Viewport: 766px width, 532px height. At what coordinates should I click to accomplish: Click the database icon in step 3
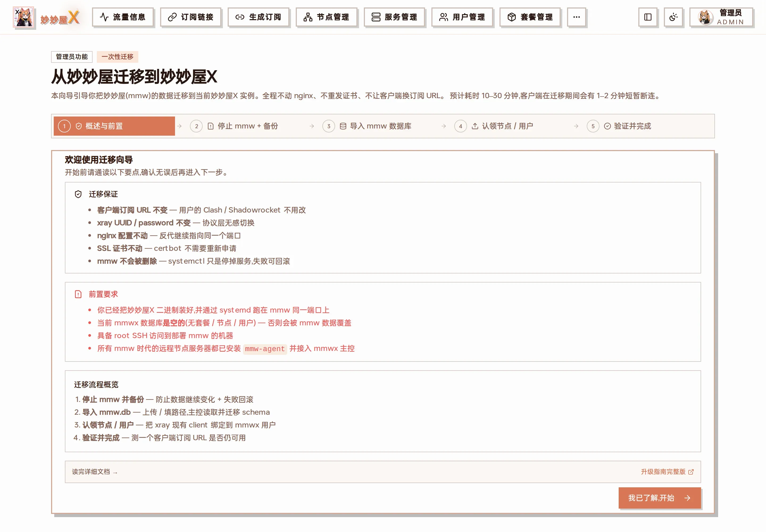[343, 126]
